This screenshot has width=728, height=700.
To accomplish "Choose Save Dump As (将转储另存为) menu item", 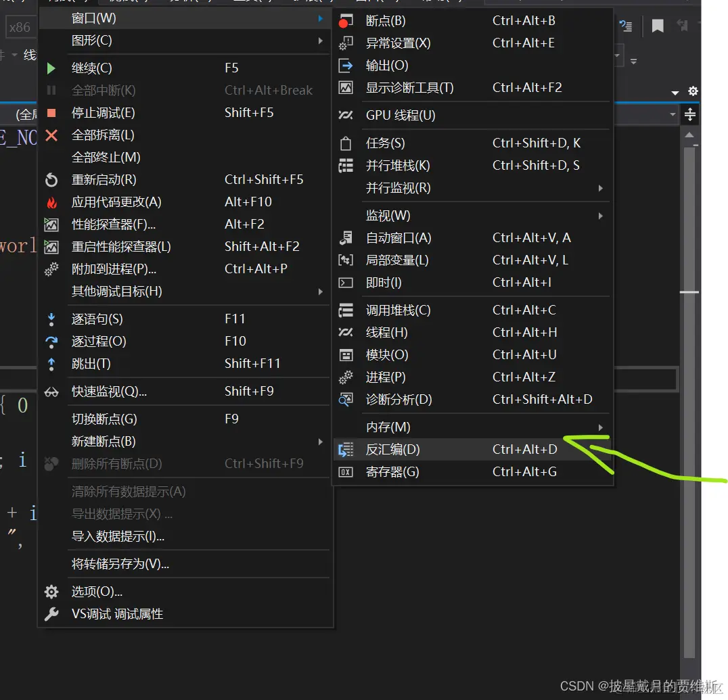I will coord(185,564).
